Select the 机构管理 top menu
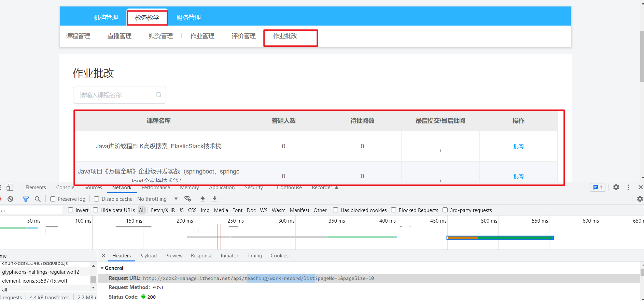 pyautogui.click(x=106, y=17)
